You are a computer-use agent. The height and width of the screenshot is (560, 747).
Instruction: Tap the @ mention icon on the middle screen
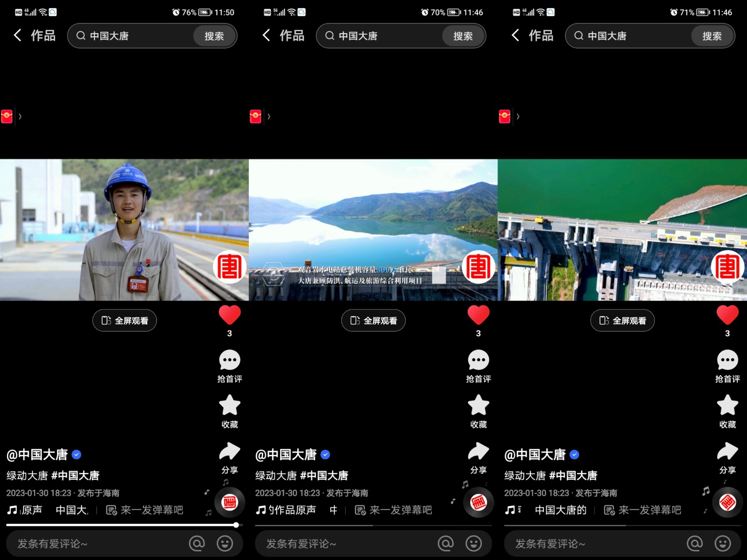tap(445, 543)
